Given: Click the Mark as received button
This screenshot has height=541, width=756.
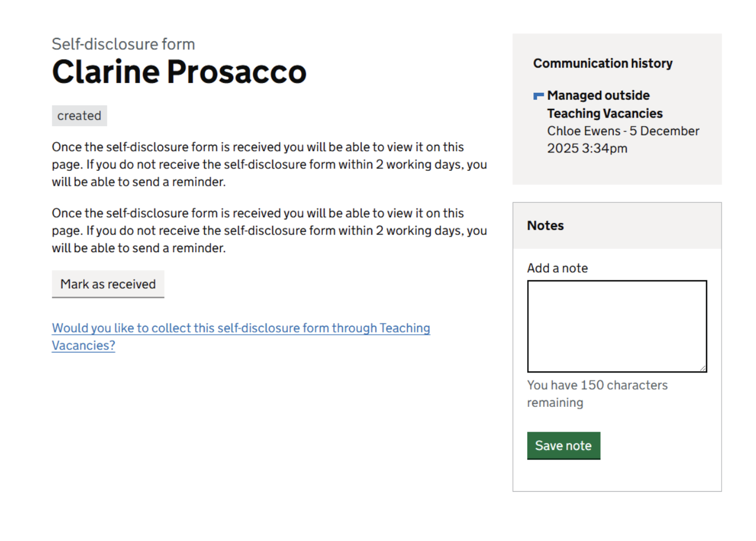Looking at the screenshot, I should (108, 284).
